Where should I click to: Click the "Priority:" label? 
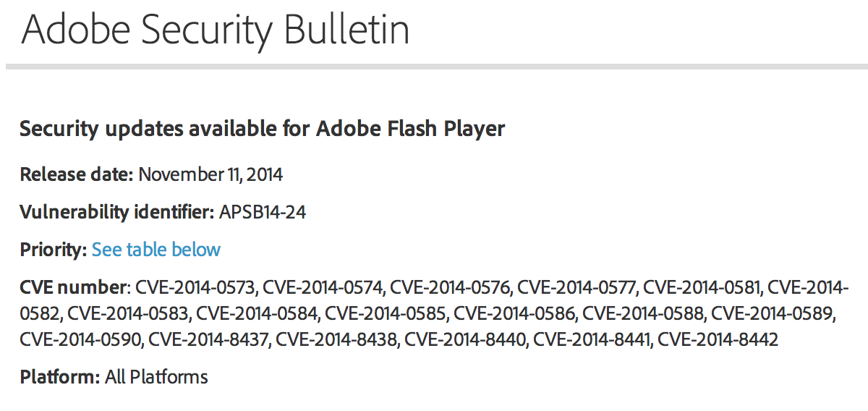tap(53, 250)
